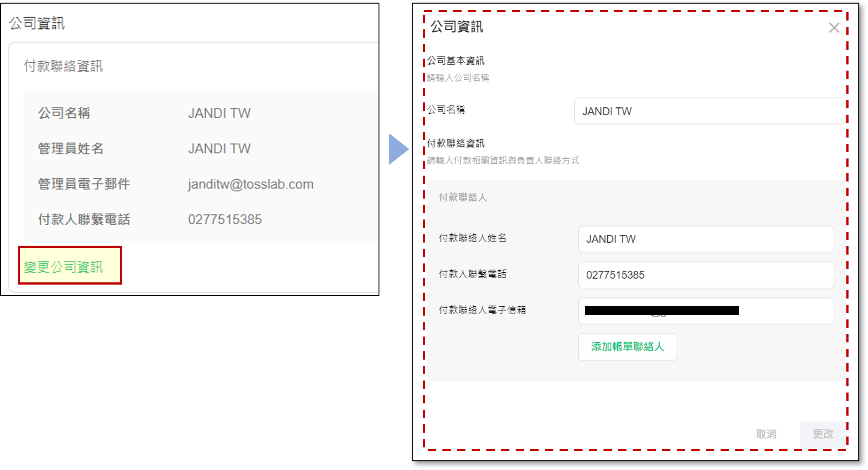The image size is (868, 470).
Task: Click the 公司名稱 row in left panel
Action: pyautogui.click(x=64, y=113)
